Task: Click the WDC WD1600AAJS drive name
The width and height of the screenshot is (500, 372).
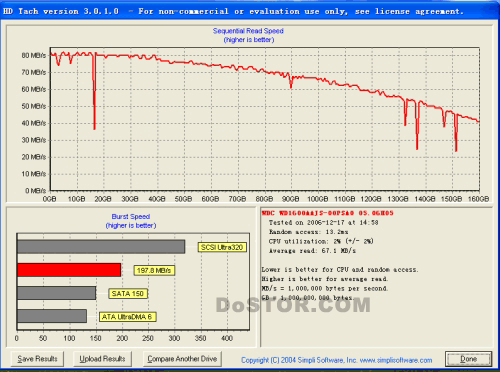Action: (327, 213)
